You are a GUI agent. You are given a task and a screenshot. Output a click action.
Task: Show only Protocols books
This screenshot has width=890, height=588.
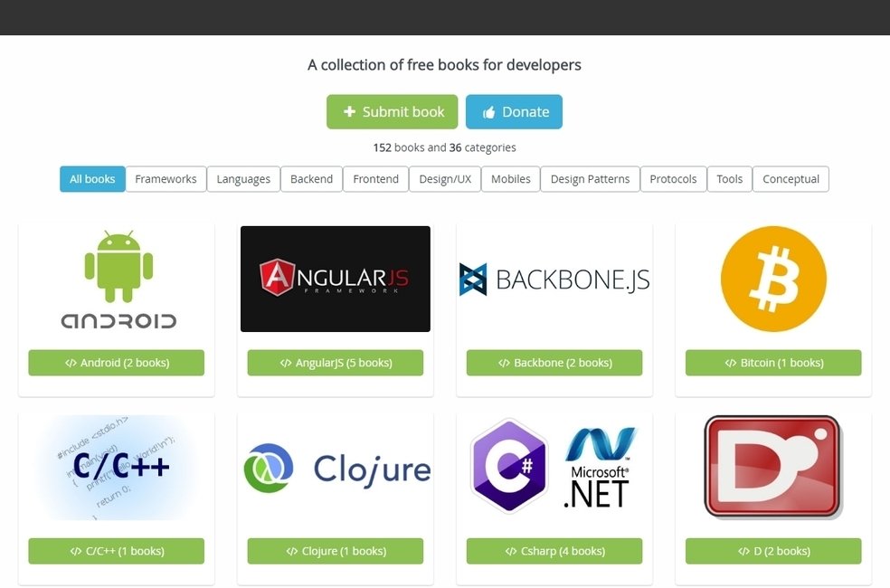(x=673, y=179)
